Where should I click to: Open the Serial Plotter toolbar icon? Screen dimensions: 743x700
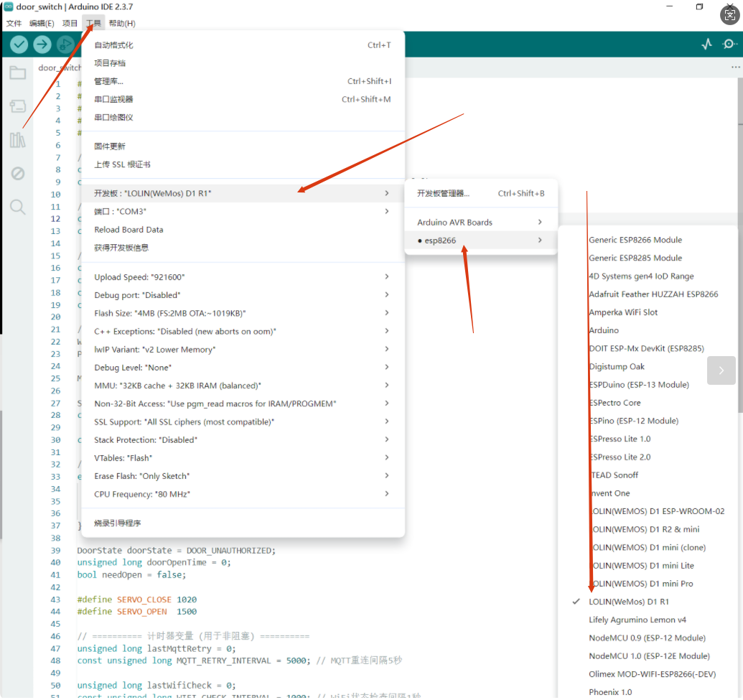click(x=706, y=45)
